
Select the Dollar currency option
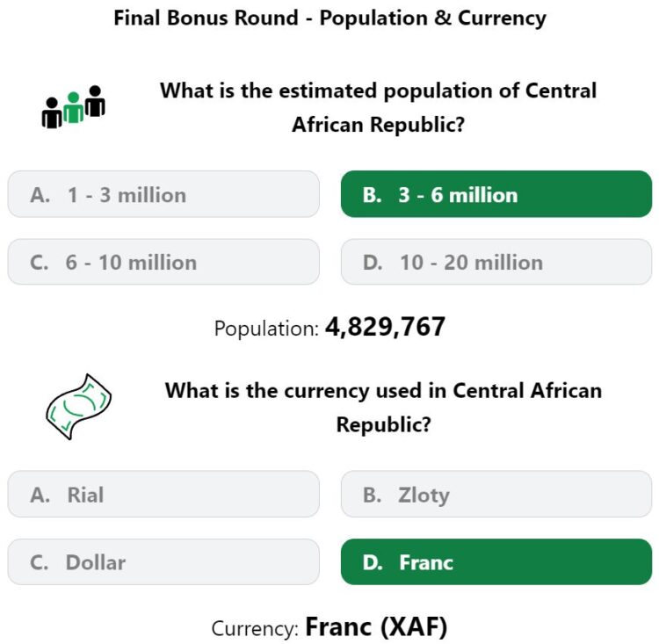coord(163,561)
